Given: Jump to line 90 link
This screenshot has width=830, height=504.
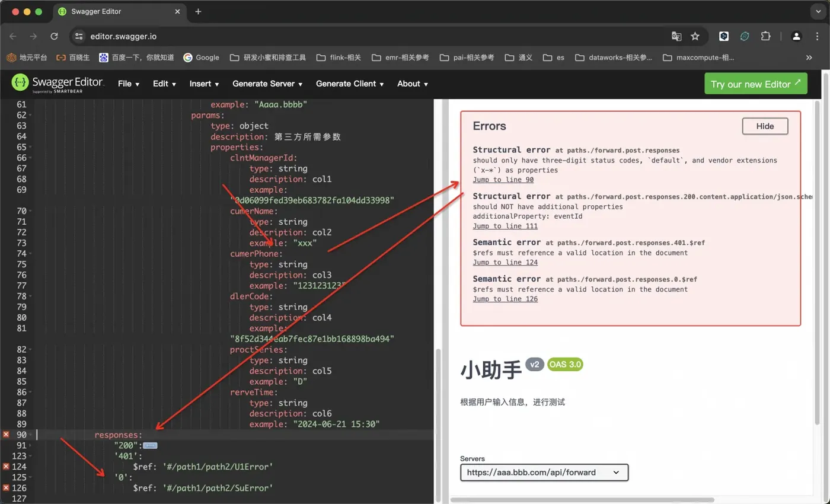Looking at the screenshot, I should pos(503,180).
